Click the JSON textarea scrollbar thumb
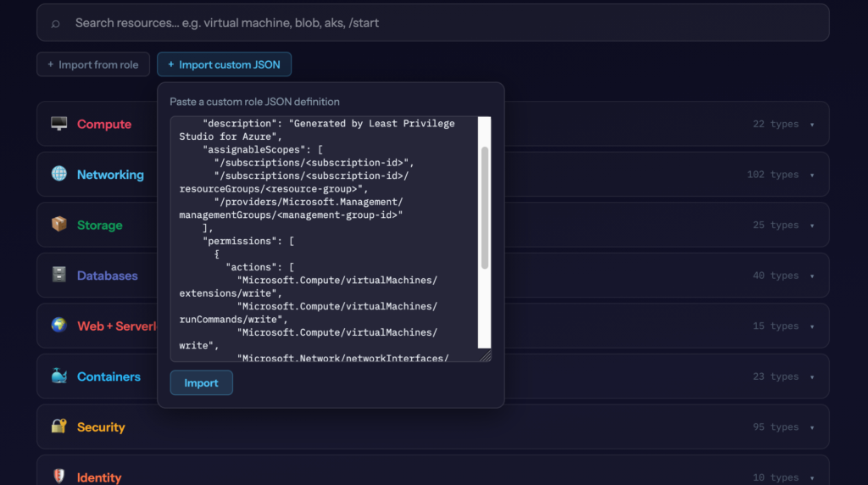 click(x=485, y=208)
